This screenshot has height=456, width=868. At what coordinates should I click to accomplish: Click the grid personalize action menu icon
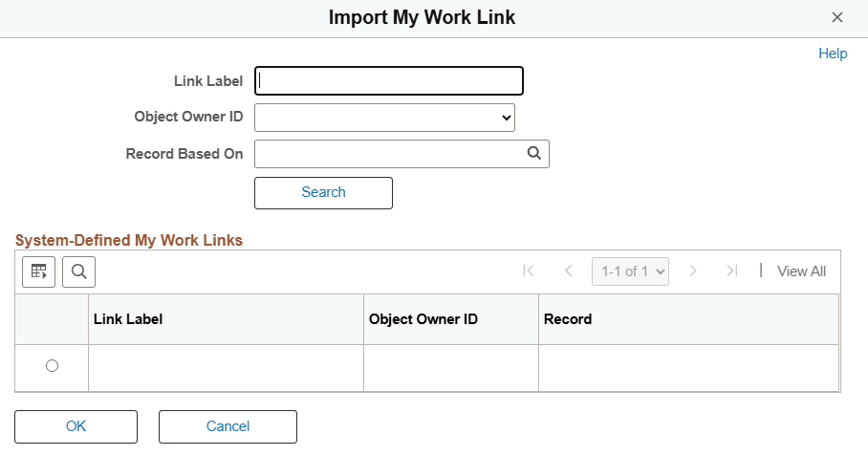pyautogui.click(x=38, y=271)
